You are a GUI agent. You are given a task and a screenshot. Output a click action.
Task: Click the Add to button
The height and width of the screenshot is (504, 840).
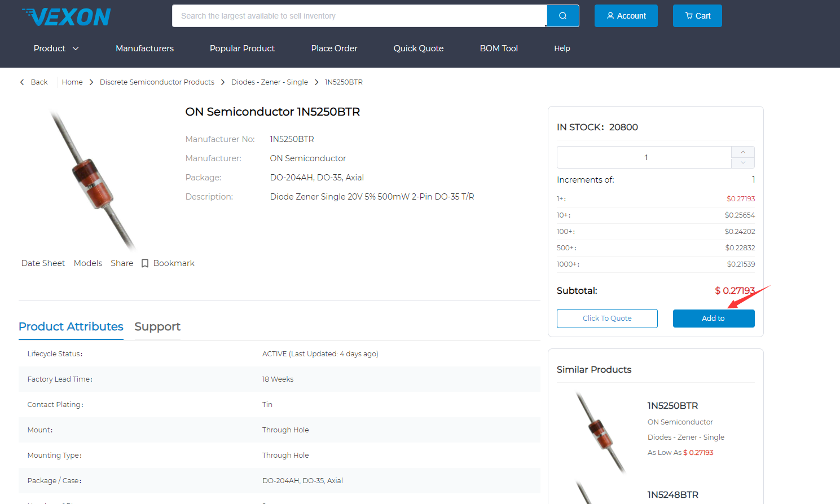pyautogui.click(x=714, y=319)
